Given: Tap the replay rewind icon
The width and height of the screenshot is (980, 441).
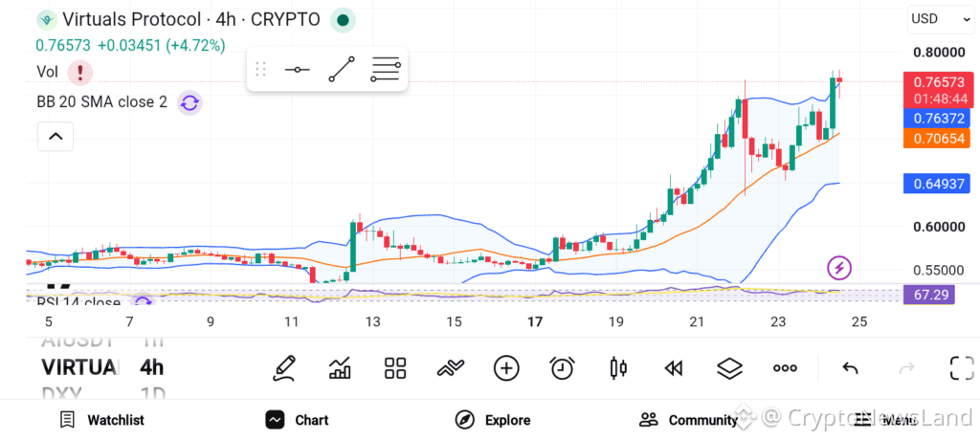Looking at the screenshot, I should 673,368.
